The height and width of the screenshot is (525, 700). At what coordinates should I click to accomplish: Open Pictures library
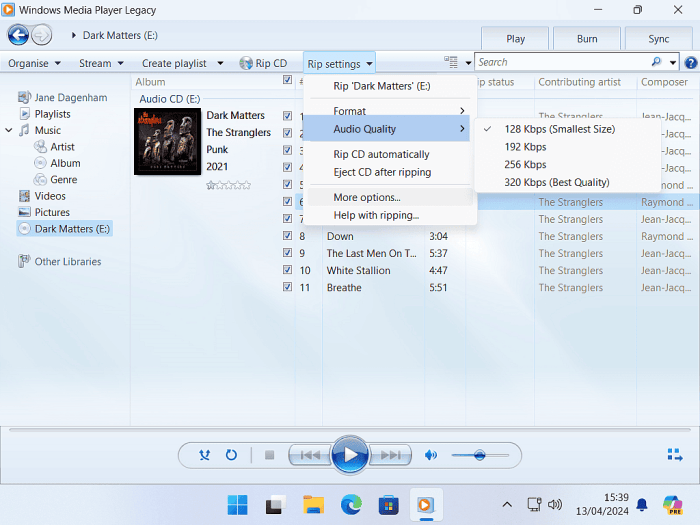click(52, 212)
